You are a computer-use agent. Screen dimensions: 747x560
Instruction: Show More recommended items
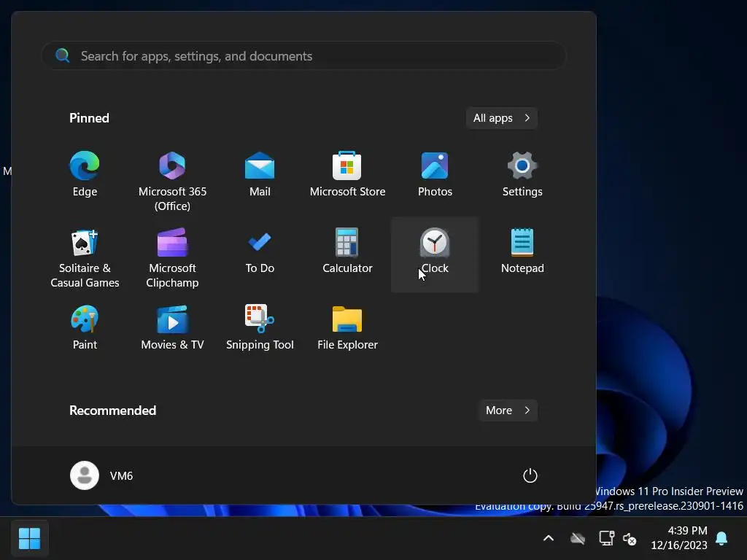(508, 411)
